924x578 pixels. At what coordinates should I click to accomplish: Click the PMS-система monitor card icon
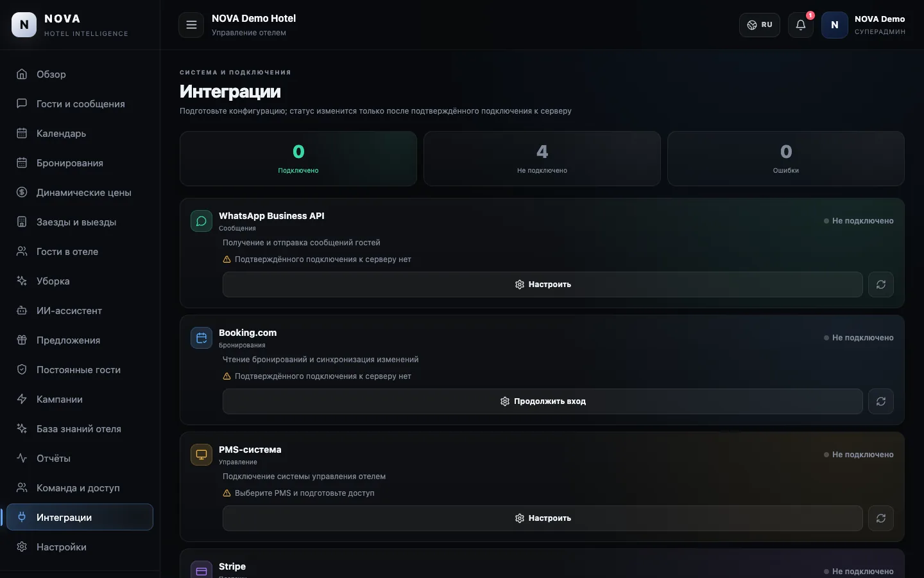click(x=201, y=455)
